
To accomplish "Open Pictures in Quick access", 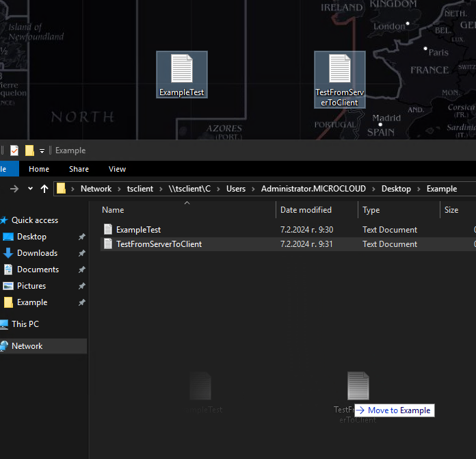I will pyautogui.click(x=31, y=286).
